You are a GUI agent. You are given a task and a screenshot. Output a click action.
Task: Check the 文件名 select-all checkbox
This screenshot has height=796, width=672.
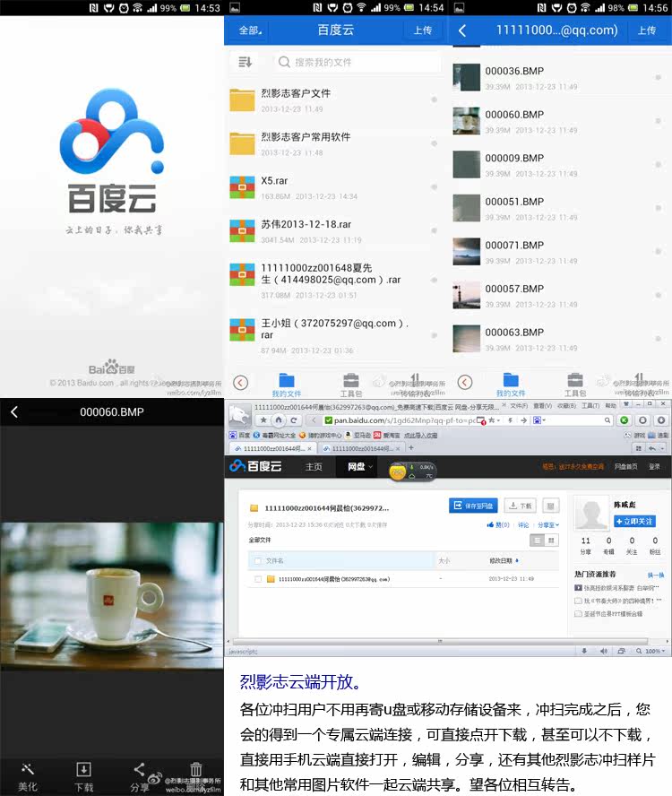(x=258, y=560)
